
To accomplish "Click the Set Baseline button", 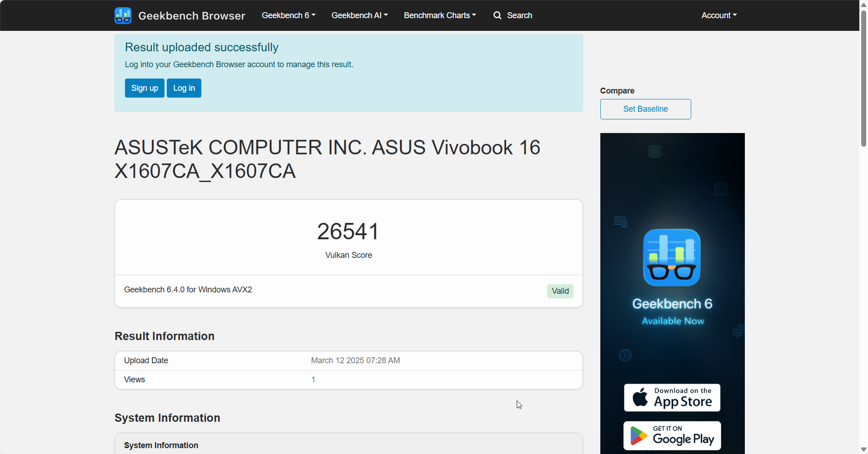I will coord(645,109).
